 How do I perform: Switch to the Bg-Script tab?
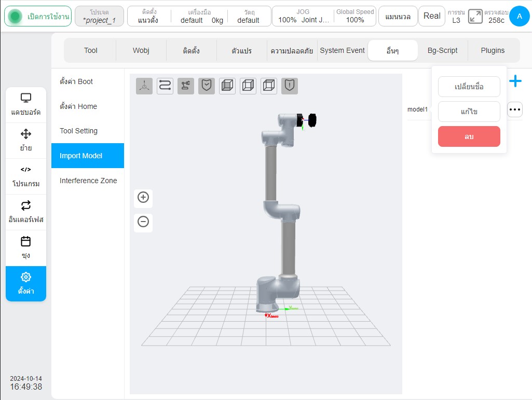(x=442, y=50)
